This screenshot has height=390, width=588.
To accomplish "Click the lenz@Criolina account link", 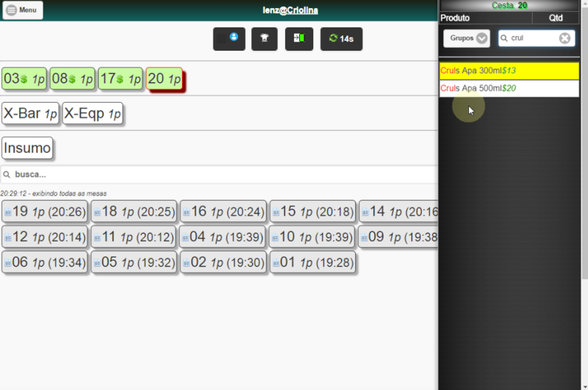I will [290, 10].
